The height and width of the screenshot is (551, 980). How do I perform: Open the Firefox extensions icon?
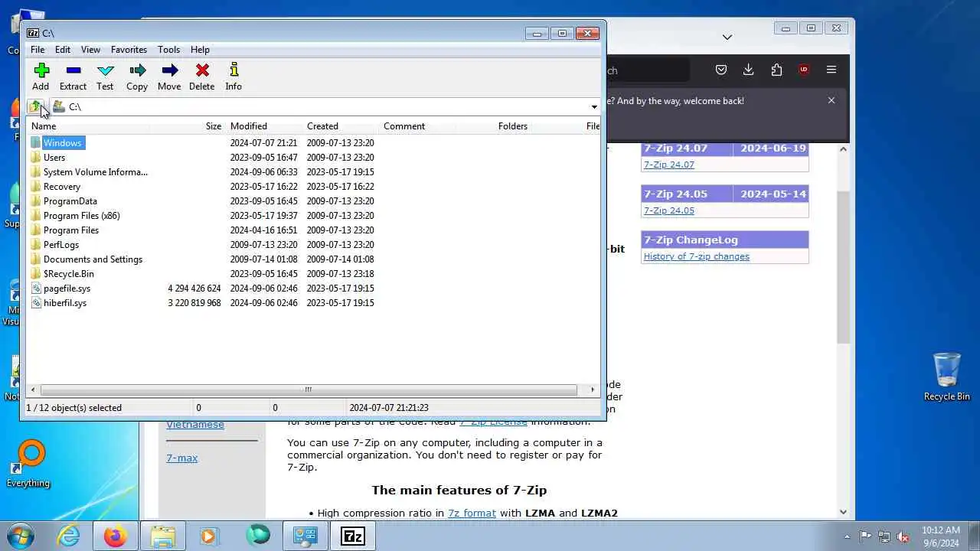click(776, 70)
